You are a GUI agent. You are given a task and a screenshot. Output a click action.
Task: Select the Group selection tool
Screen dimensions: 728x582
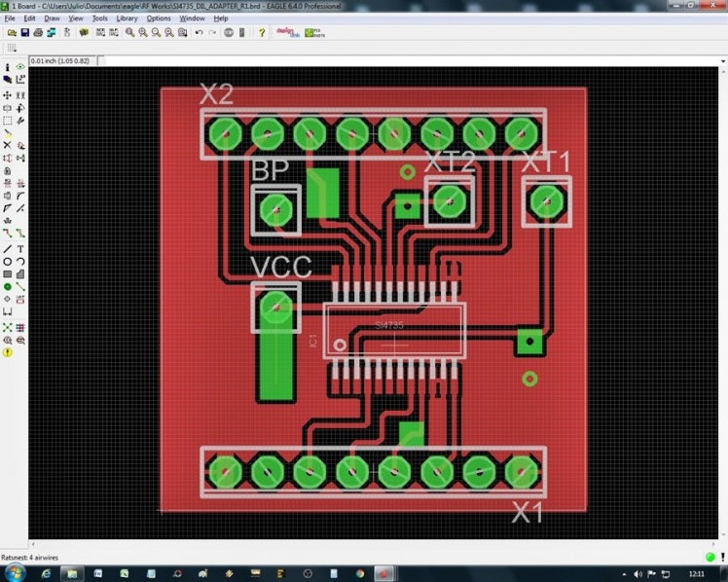[x=8, y=121]
